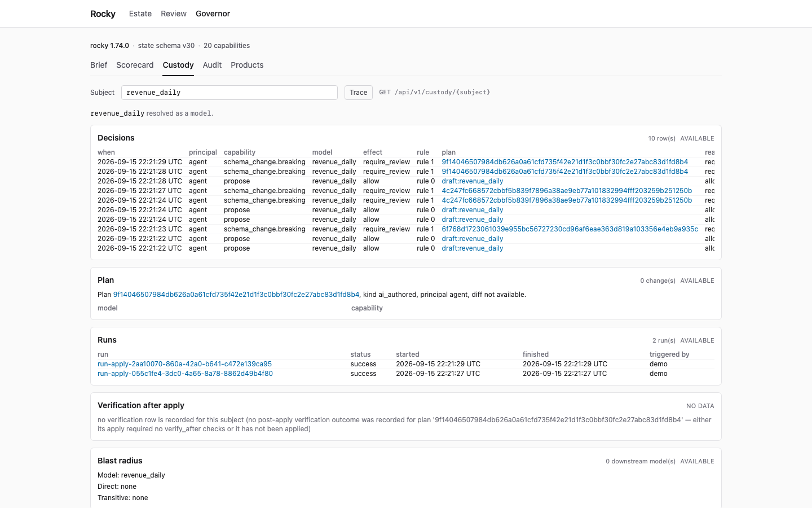Open draft:revenue_daily link in 22:21:28 propose row
Image resolution: width=812 pixels, height=508 pixels.
473,181
